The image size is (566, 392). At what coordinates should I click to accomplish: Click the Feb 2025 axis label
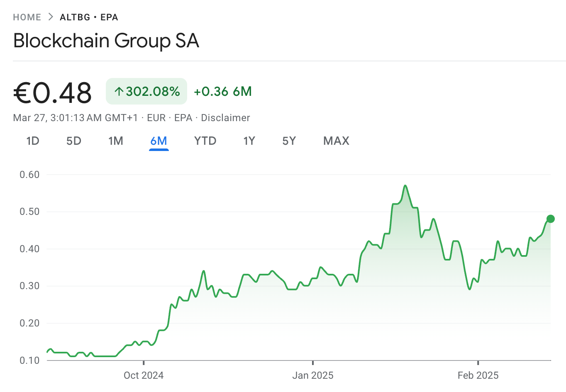[478, 375]
